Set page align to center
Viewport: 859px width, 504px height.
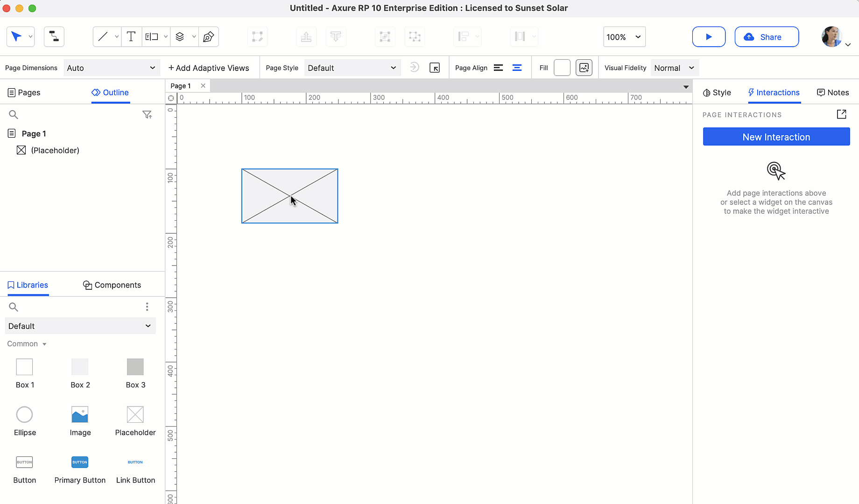[x=517, y=68]
